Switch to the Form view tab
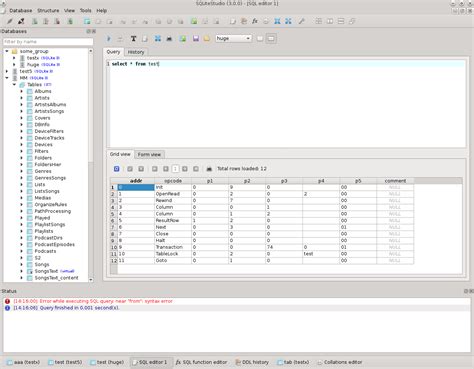 [149, 155]
